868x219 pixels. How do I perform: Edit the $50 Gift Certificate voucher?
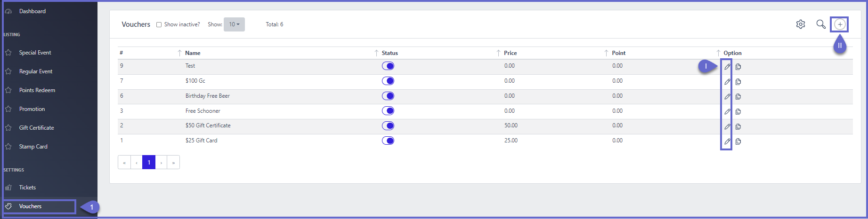pyautogui.click(x=727, y=126)
